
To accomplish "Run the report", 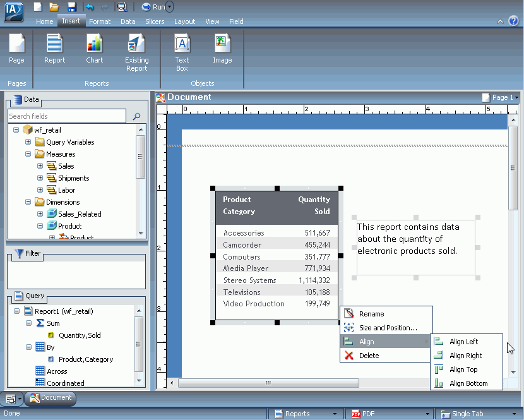I will tap(153, 7).
